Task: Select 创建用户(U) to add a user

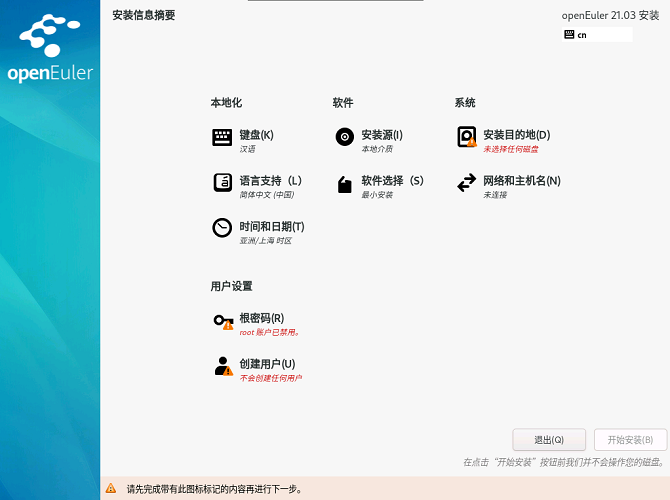Action: (267, 364)
